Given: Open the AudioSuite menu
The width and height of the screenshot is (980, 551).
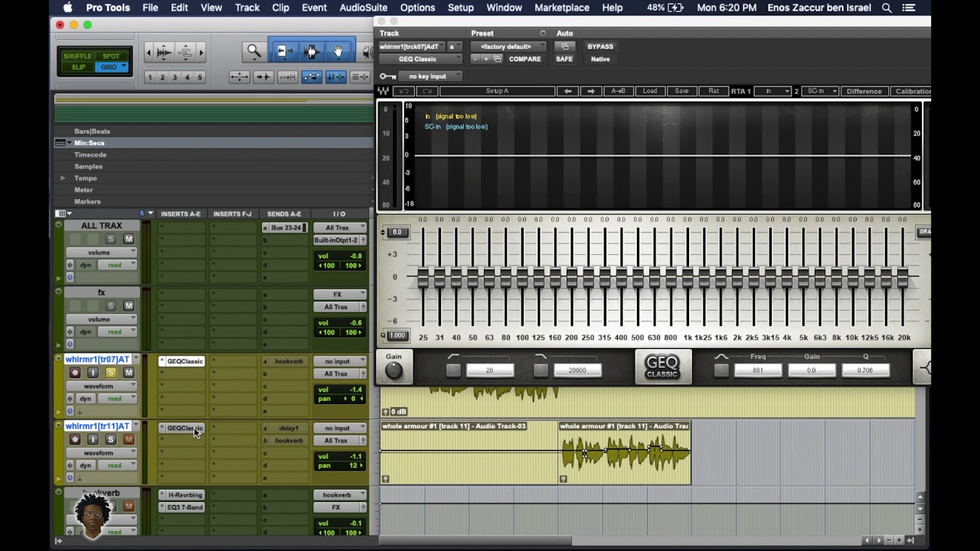Looking at the screenshot, I should [363, 8].
